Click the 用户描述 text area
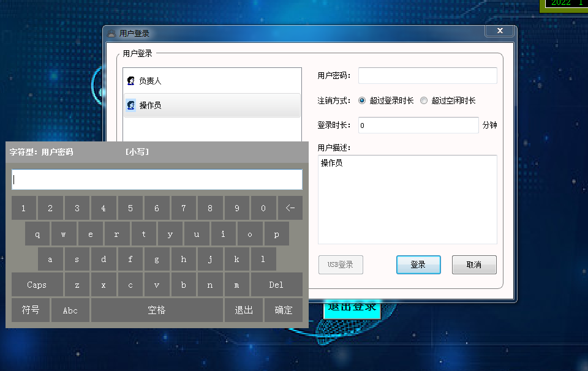The height and width of the screenshot is (371, 588). (408, 200)
